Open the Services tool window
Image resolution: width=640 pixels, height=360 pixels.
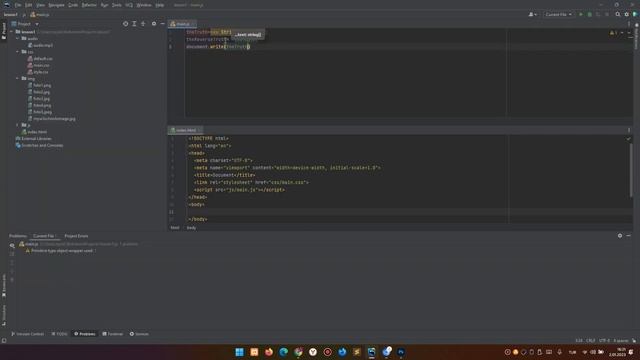[139, 334]
